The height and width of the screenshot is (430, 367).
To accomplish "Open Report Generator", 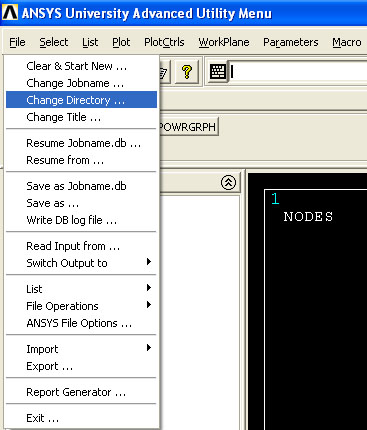I will [81, 392].
